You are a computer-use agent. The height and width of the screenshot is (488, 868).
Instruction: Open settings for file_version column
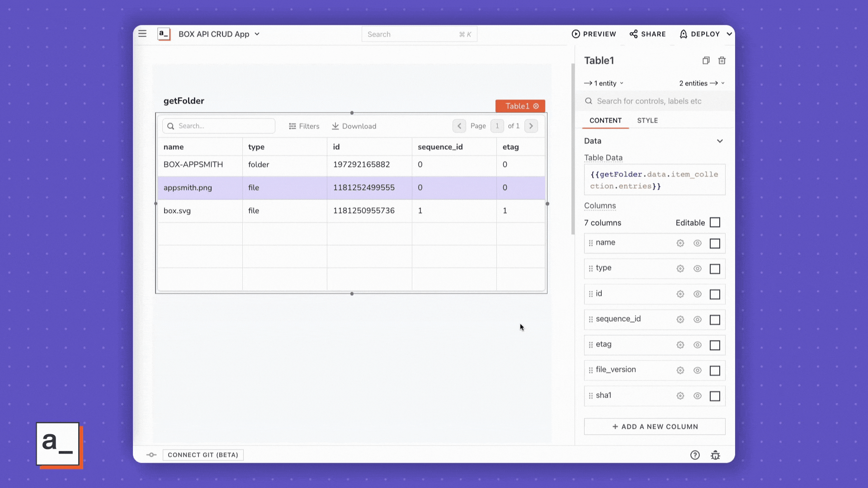(680, 371)
